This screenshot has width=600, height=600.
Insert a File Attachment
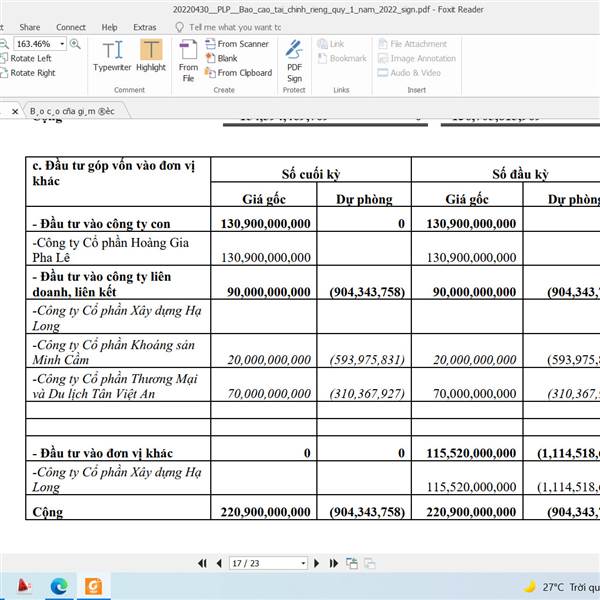(412, 44)
